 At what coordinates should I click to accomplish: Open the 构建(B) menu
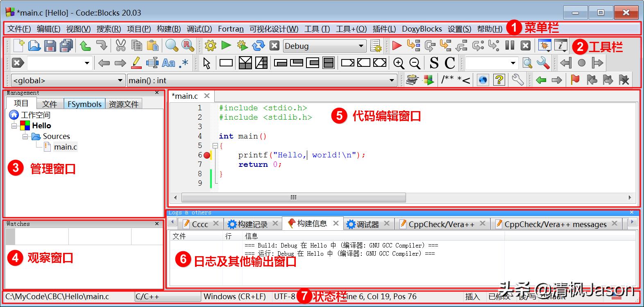coord(169,29)
